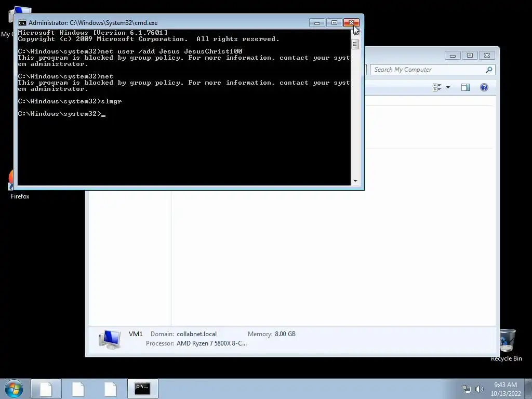Screen dimensions: 532x399
Task: Click the search magnifier icon in Explorer
Action: 489,70
